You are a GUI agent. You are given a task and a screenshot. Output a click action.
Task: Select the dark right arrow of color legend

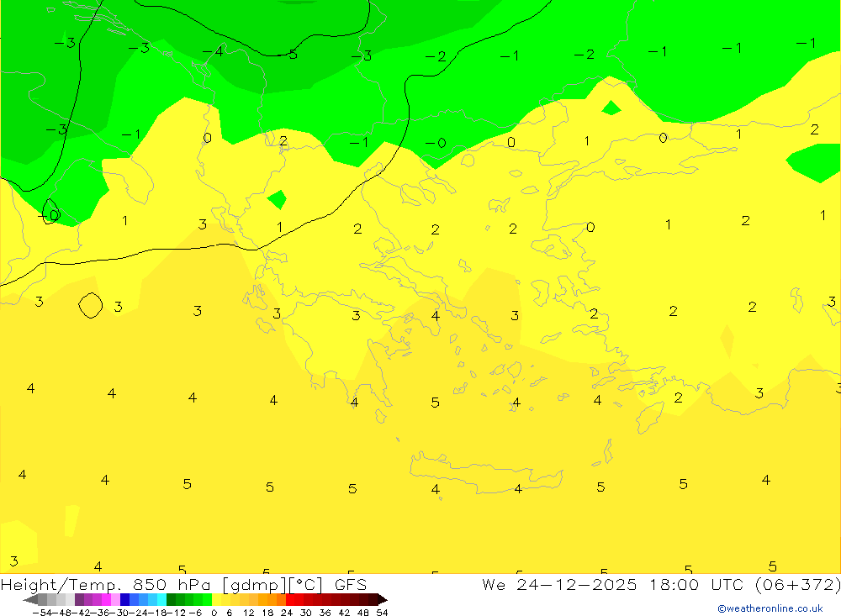(383, 599)
